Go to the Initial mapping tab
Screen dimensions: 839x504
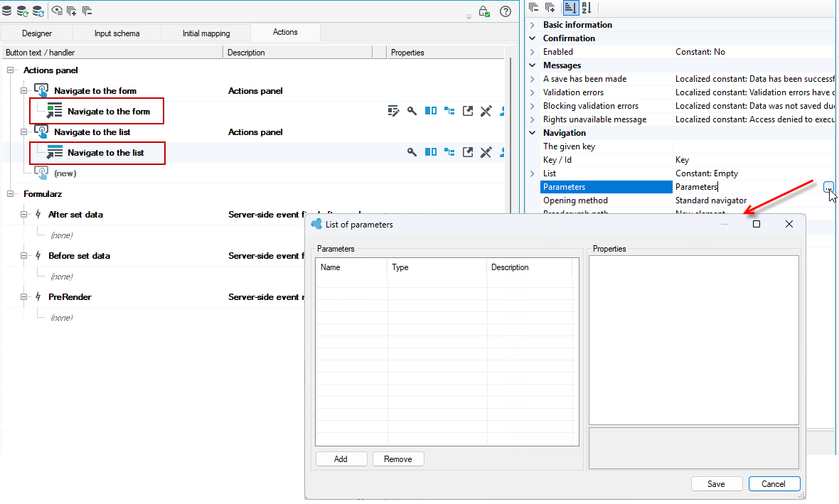pos(206,33)
